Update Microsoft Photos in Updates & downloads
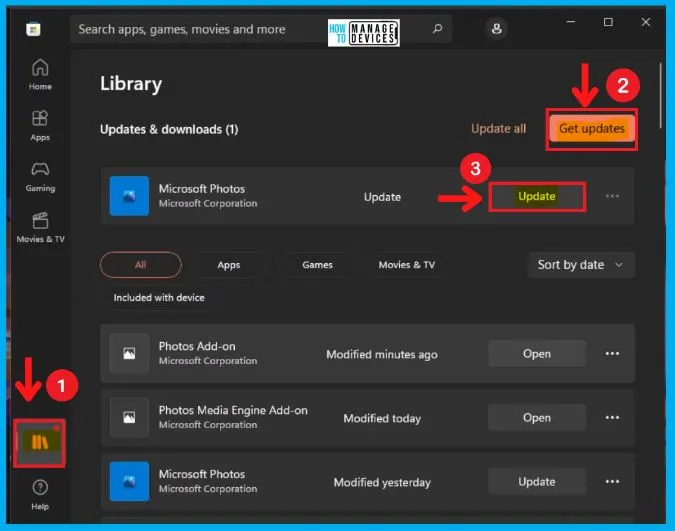Viewport: 675px width, 531px height. (x=537, y=196)
